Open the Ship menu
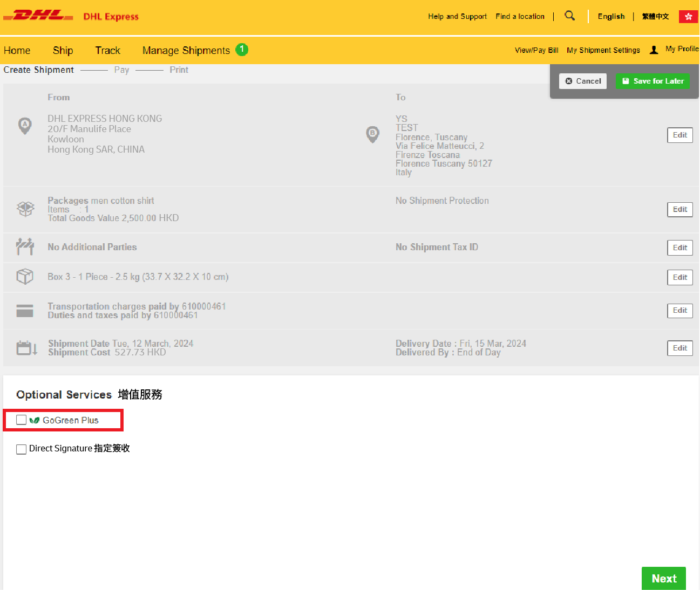 (63, 51)
